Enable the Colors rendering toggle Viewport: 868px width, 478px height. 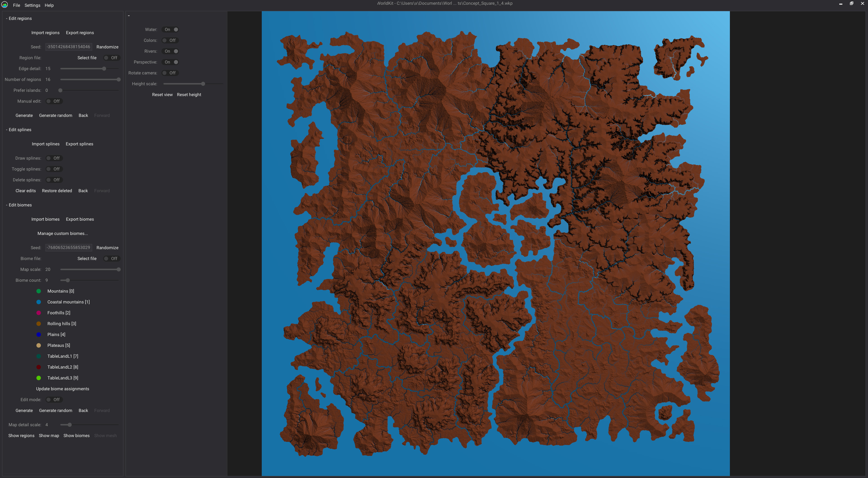pos(170,40)
